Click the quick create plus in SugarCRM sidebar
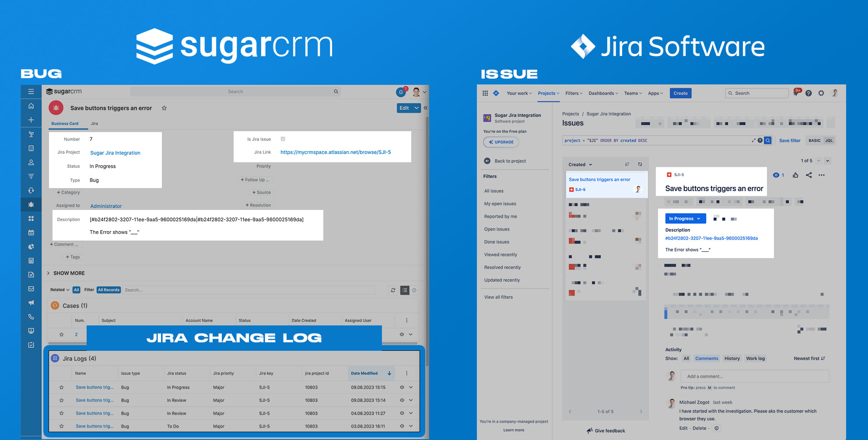Screen dimensions: 868x440 click(31, 120)
